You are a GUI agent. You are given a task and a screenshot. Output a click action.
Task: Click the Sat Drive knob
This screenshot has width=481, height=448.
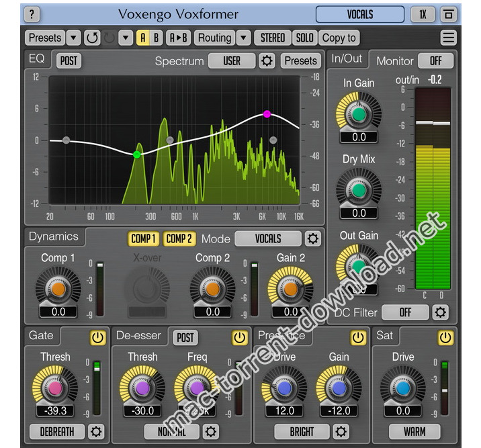(x=403, y=388)
